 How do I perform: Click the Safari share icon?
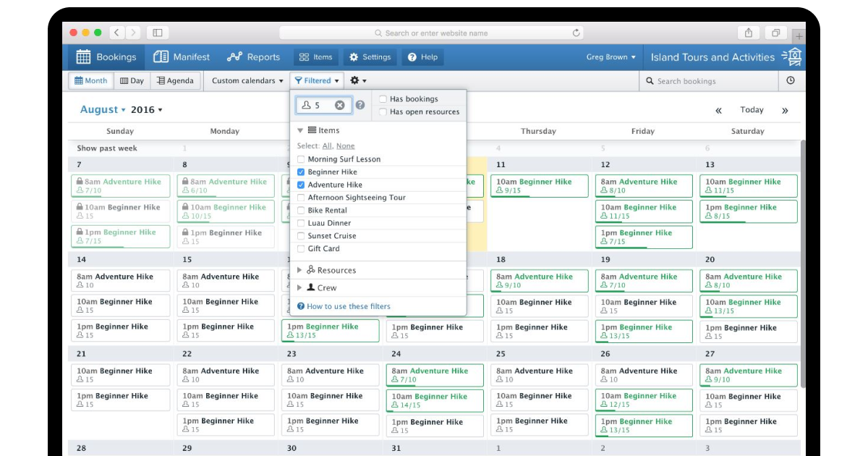click(x=749, y=33)
